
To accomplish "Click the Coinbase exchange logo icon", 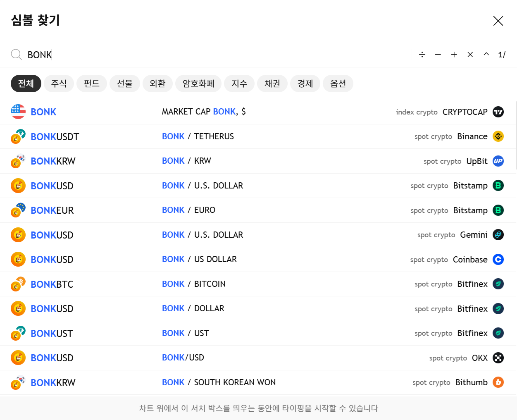I will click(x=498, y=260).
